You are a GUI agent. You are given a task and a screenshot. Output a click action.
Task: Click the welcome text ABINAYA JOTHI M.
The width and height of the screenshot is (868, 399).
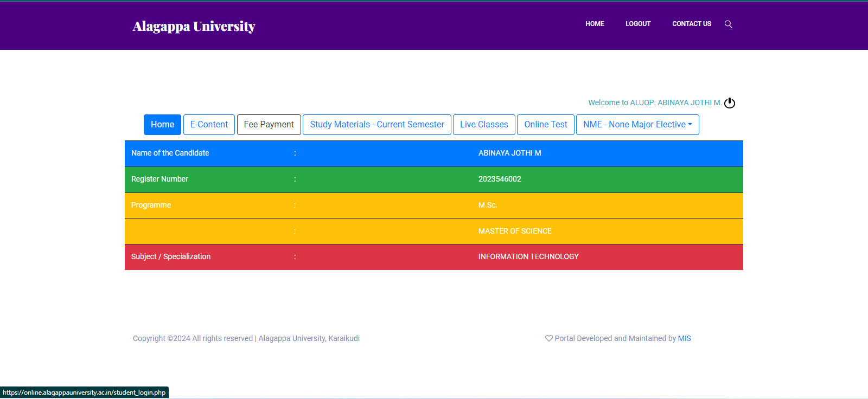tap(655, 102)
